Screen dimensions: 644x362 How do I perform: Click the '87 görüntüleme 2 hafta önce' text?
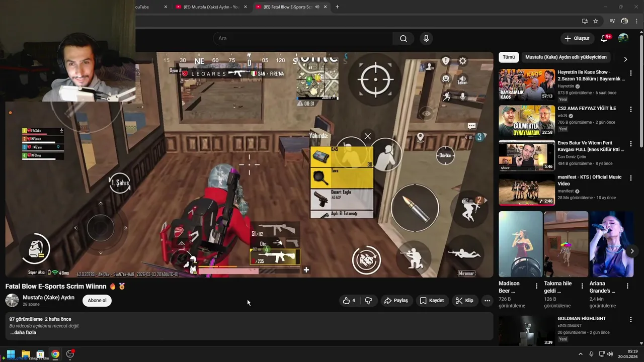(x=40, y=319)
